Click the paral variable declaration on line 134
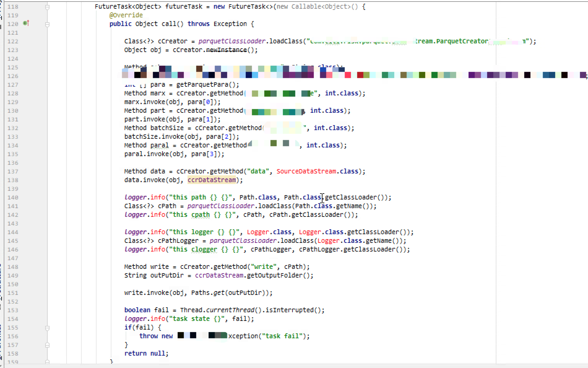Image resolution: width=588 pixels, height=368 pixels. click(159, 145)
